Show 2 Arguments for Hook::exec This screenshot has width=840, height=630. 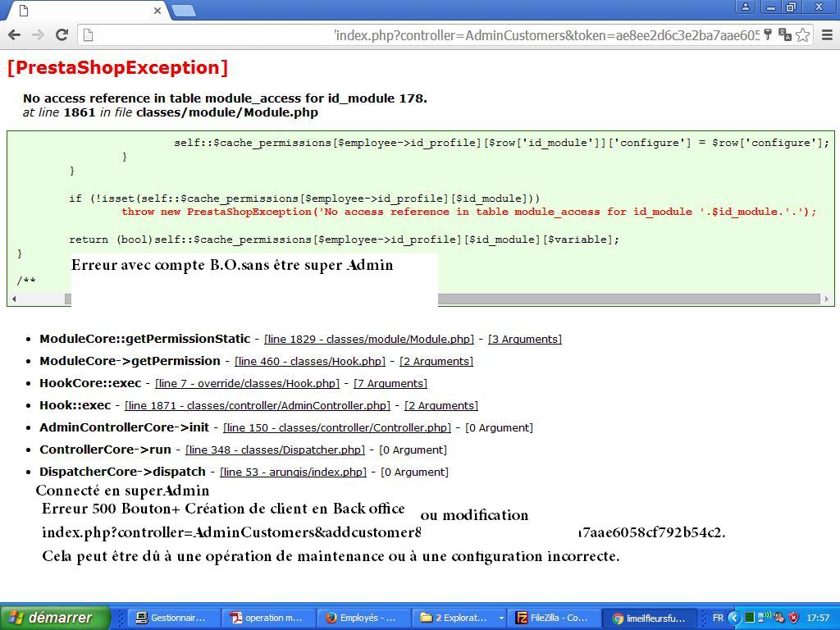pos(441,405)
